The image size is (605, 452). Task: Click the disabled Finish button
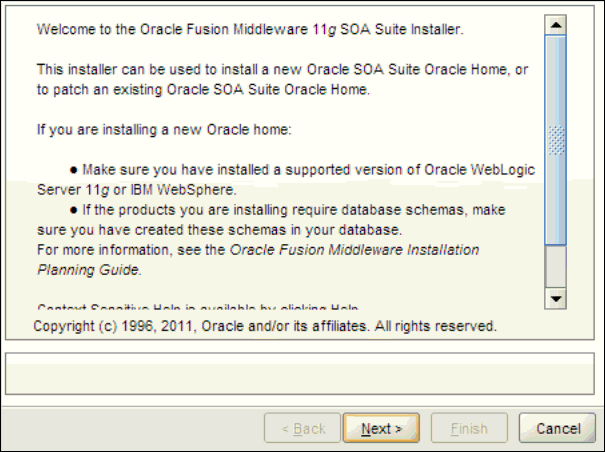469,429
